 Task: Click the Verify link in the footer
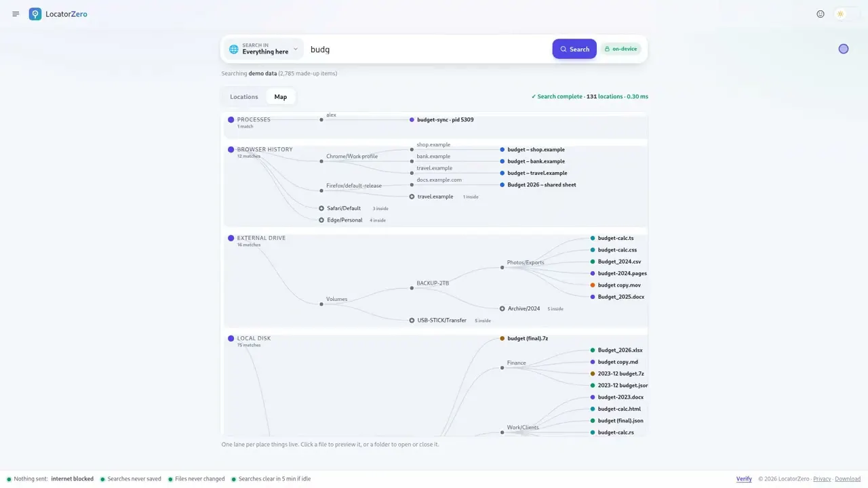(x=744, y=479)
